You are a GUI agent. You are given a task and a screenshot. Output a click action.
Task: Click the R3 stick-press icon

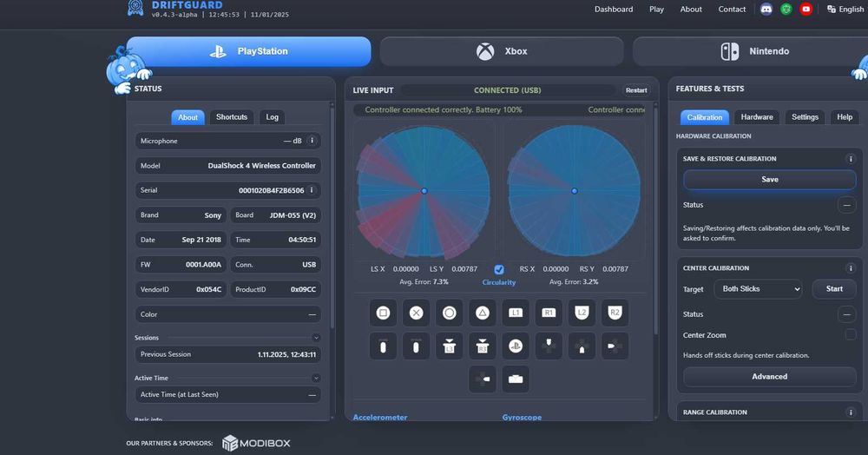click(x=482, y=346)
